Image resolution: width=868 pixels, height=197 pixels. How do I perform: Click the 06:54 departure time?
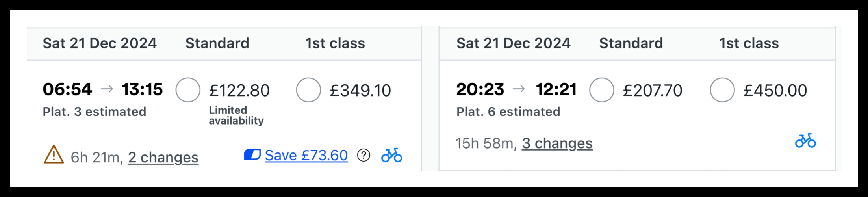coord(67,89)
